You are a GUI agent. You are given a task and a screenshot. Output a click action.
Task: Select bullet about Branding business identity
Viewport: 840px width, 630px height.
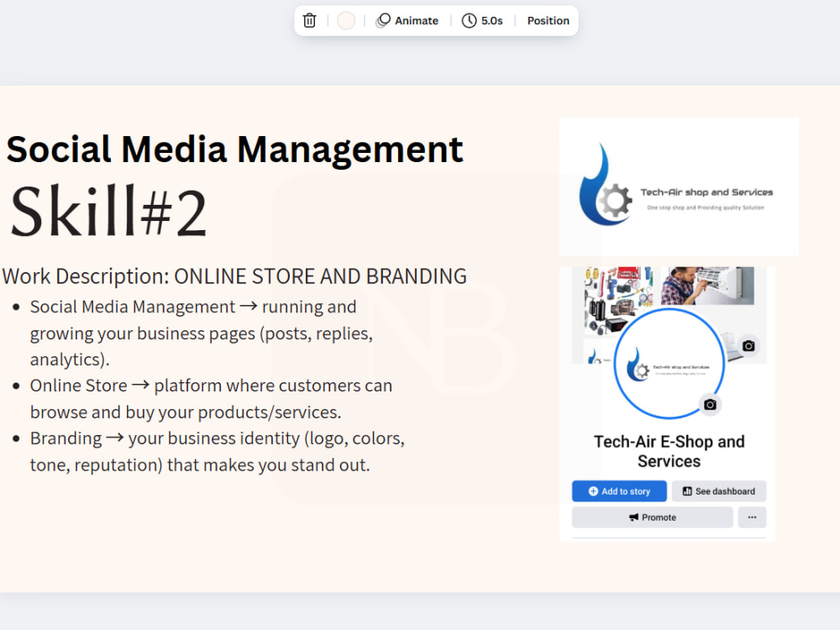pyautogui.click(x=217, y=452)
